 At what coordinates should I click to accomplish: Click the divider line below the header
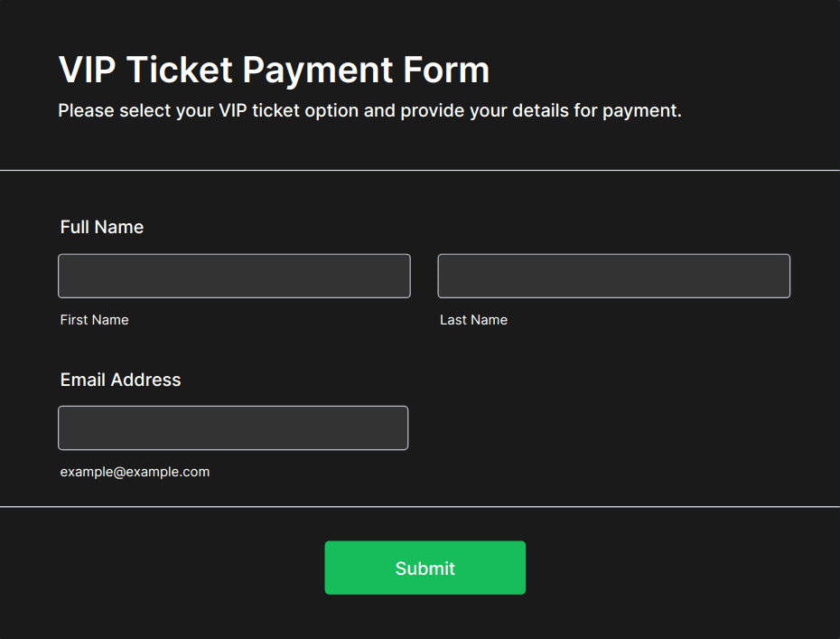[x=420, y=170]
